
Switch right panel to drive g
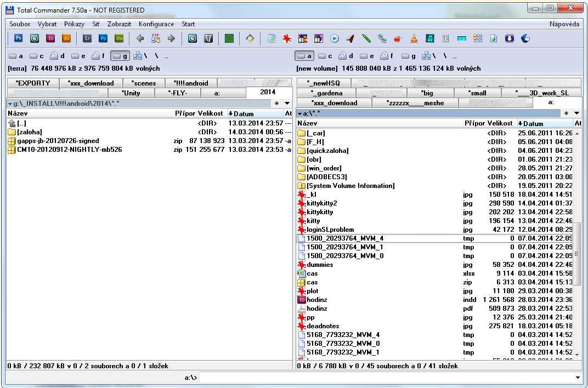click(409, 56)
